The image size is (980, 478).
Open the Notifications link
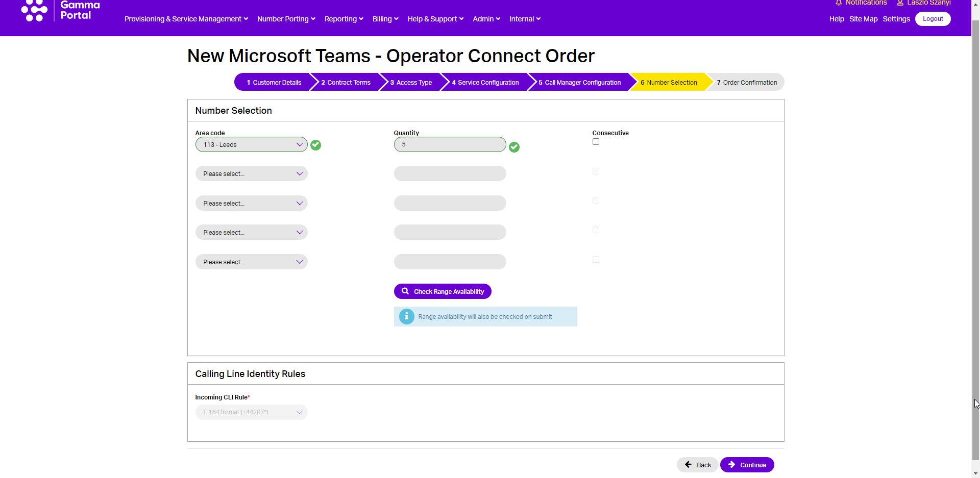coord(866,3)
